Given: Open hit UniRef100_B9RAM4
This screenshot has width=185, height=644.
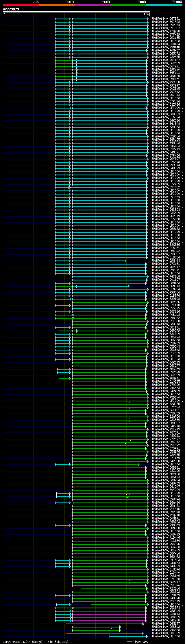Looking at the screenshot, I should [166, 25].
